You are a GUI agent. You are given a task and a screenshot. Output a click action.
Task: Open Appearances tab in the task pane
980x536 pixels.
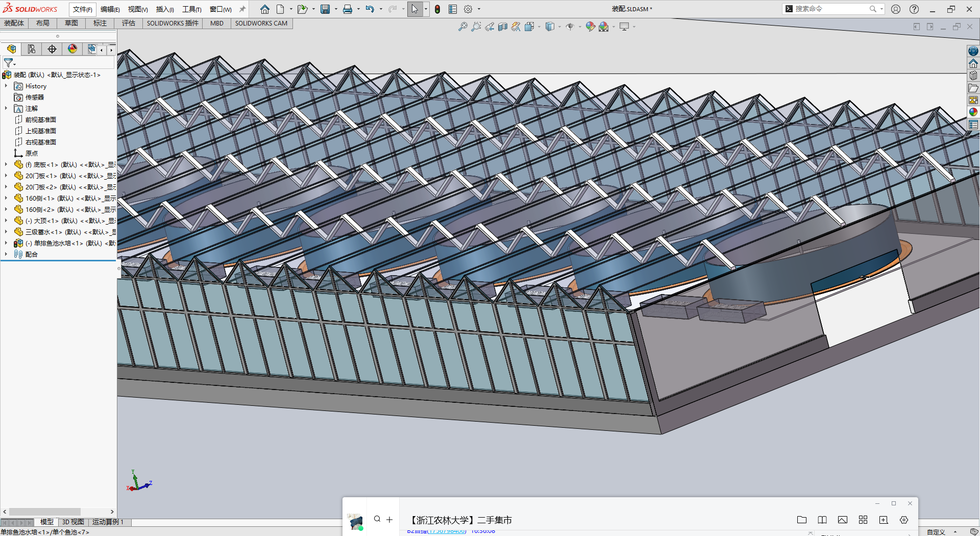pos(973,112)
